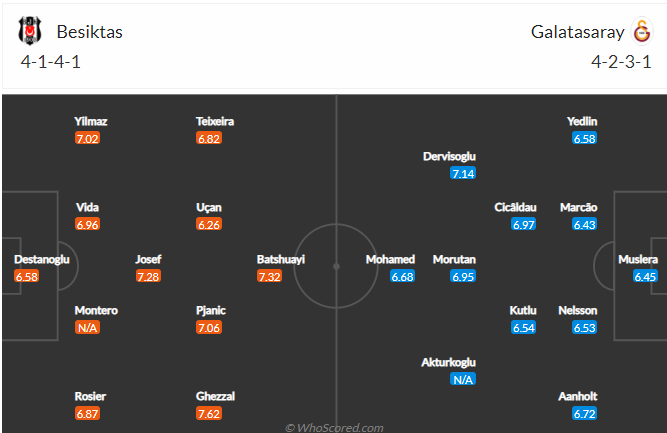
Task: Select Yilmaz's 7.02 rating badge
Action: tap(87, 138)
